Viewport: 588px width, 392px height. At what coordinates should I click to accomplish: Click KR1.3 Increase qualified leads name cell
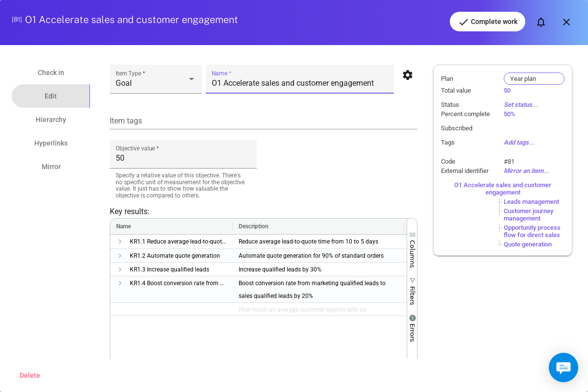click(170, 269)
